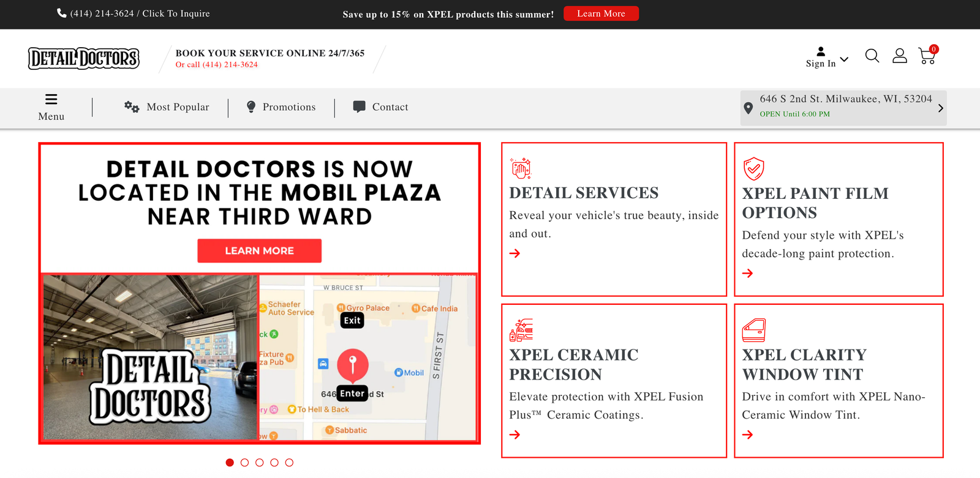Click the gears icon beside Most Popular
Image resolution: width=980 pixels, height=478 pixels.
(132, 107)
